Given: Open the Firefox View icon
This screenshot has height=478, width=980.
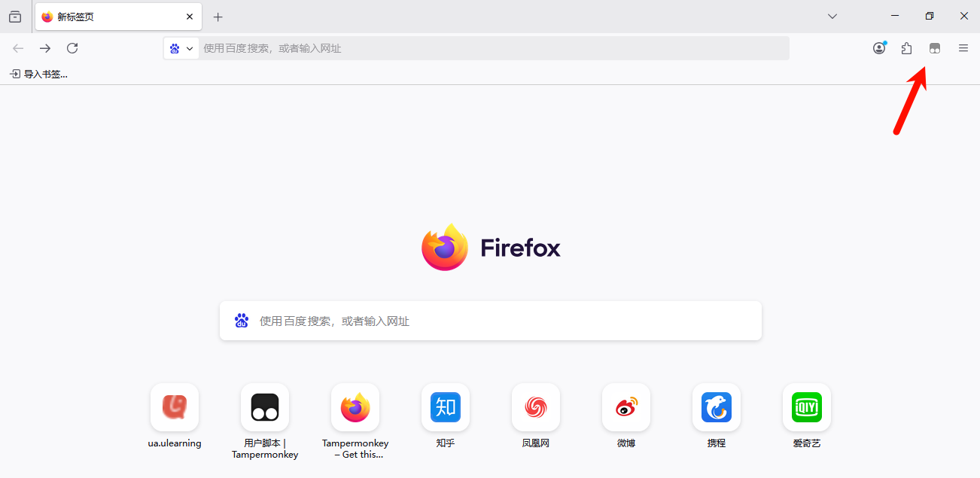Looking at the screenshot, I should coord(15,17).
